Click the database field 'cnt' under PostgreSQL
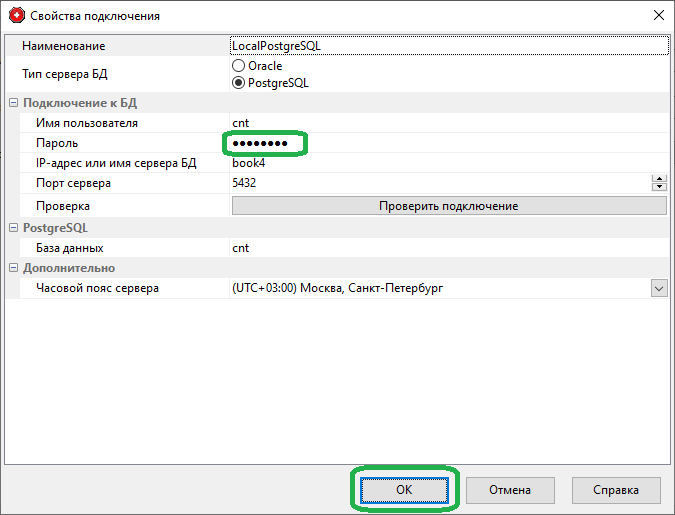 point(449,248)
